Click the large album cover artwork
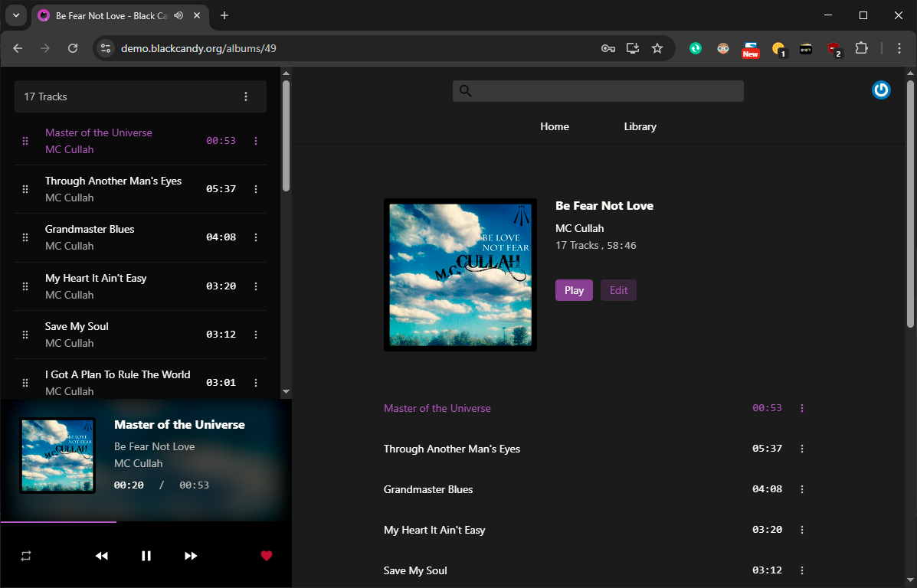 click(x=460, y=275)
